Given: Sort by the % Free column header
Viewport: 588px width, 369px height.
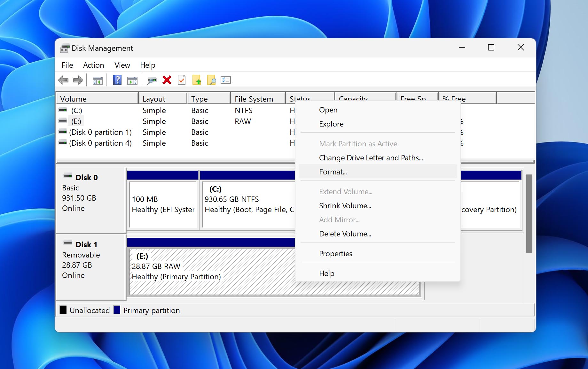Looking at the screenshot, I should click(467, 98).
